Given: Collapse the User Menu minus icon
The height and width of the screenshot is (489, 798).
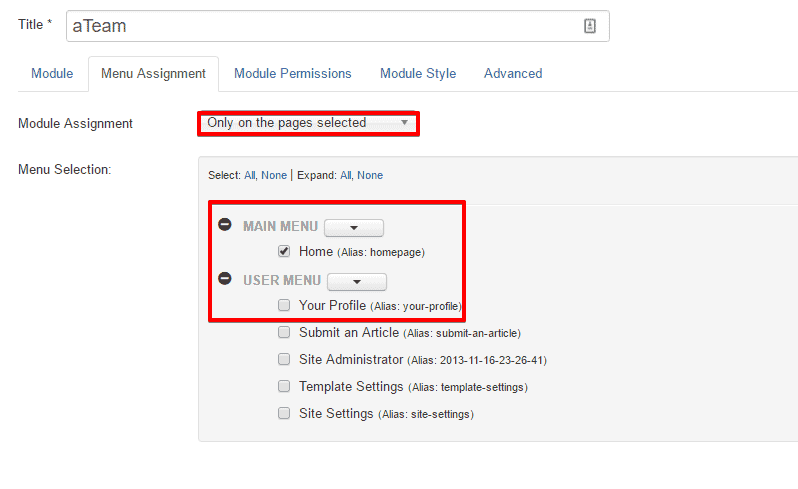Looking at the screenshot, I should pyautogui.click(x=225, y=280).
